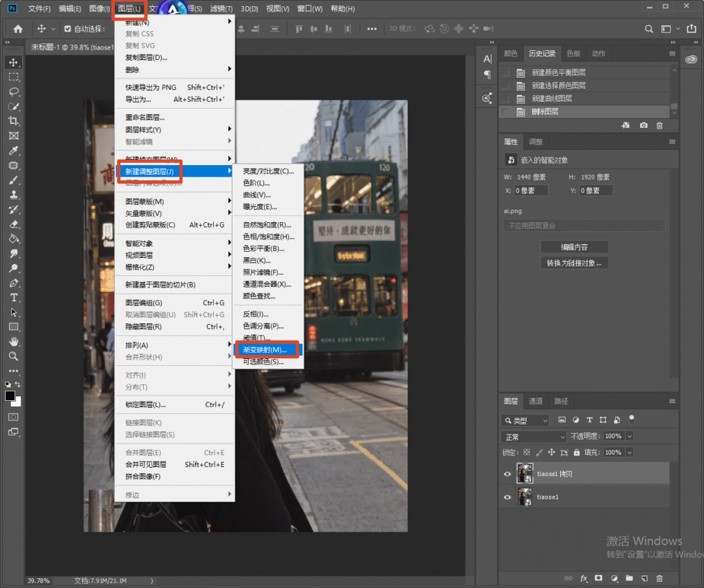Viewport: 704px width, 588px height.
Task: Choose 可选颜色(S)... menu item
Action: click(x=267, y=362)
